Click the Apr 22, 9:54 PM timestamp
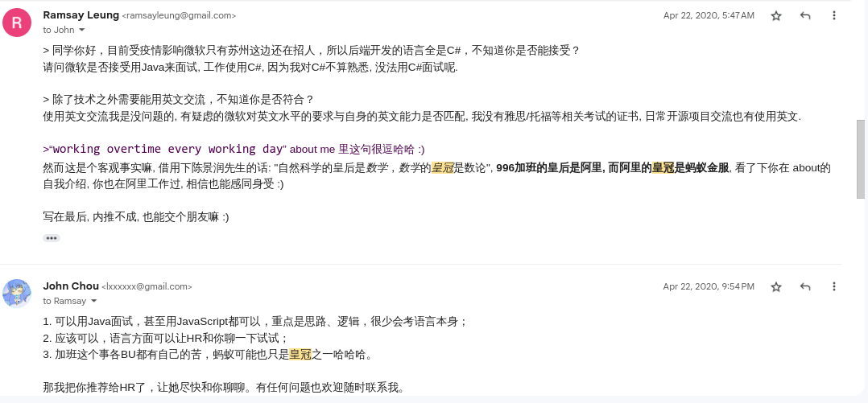Viewport: 868px width, 403px height. (709, 286)
